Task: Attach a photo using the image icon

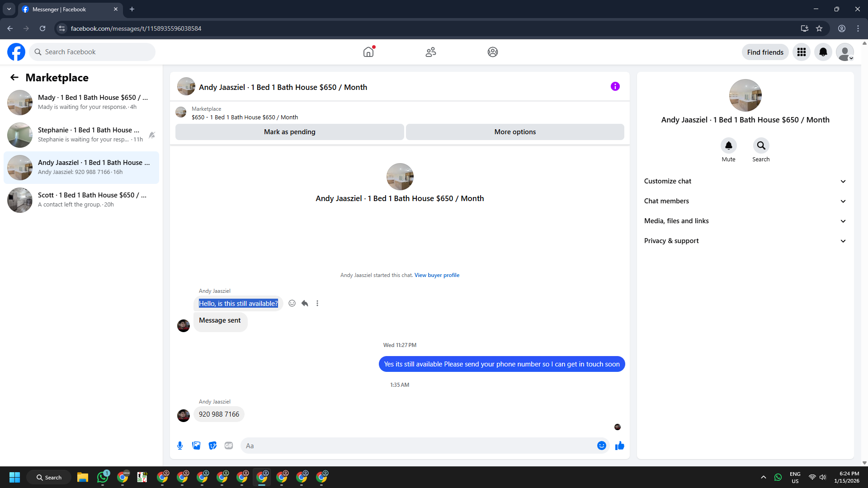Action: (x=196, y=446)
